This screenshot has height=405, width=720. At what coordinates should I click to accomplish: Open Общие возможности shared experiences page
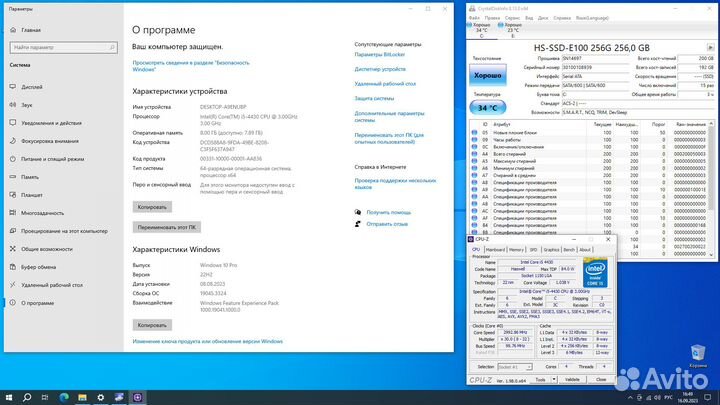pos(46,249)
